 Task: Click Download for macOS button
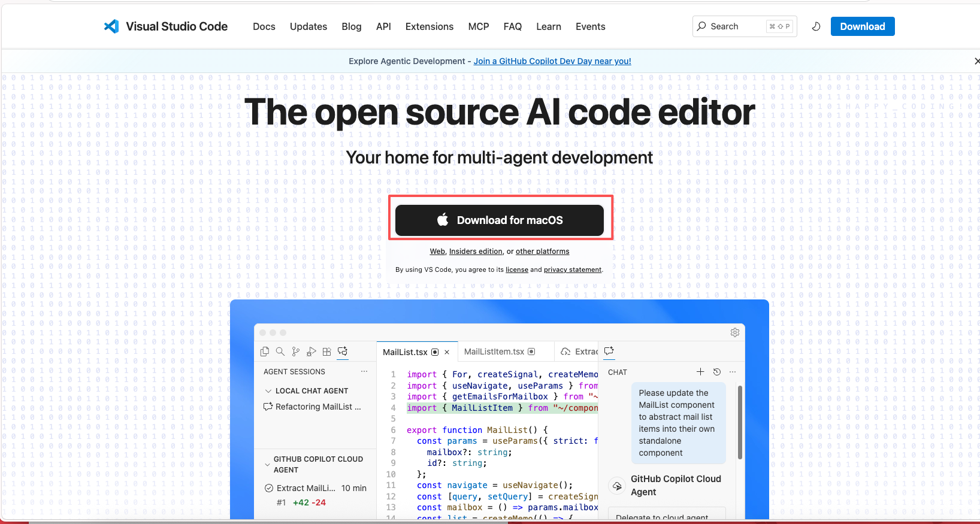pos(500,220)
